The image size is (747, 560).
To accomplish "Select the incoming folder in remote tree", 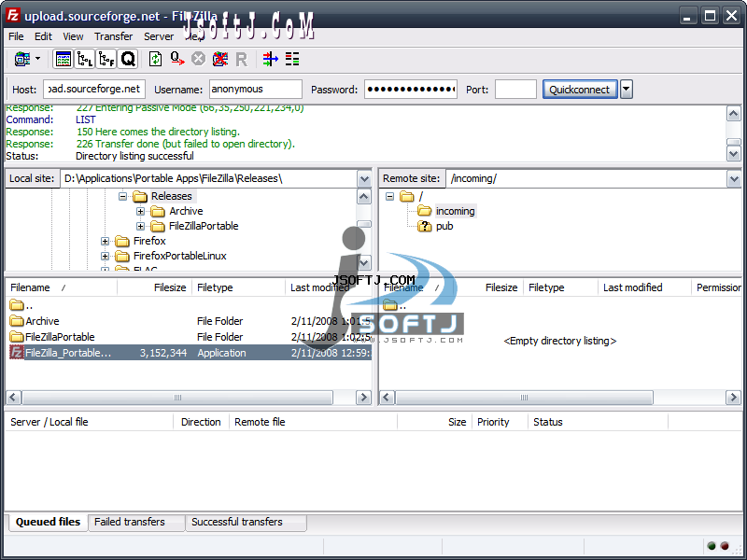I will (455, 211).
